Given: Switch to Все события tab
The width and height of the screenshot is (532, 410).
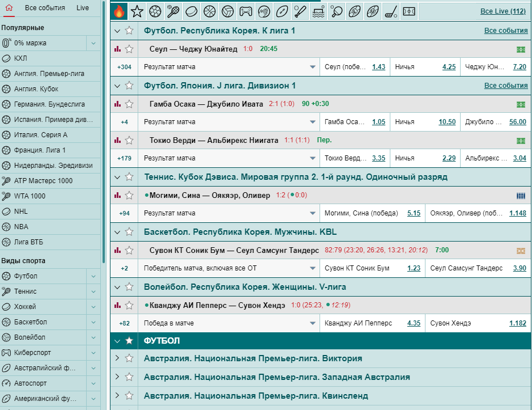Looking at the screenshot, I should point(45,8).
